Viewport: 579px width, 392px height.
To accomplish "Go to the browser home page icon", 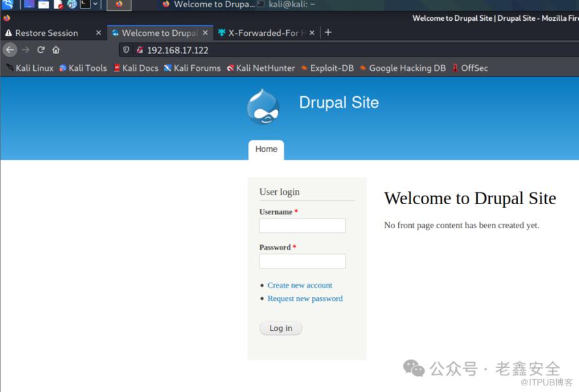I will tap(56, 49).
